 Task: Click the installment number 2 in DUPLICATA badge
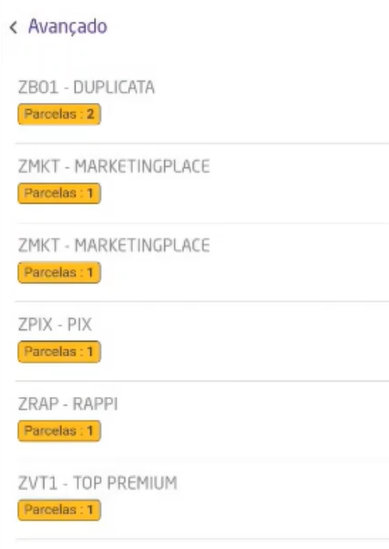90,114
